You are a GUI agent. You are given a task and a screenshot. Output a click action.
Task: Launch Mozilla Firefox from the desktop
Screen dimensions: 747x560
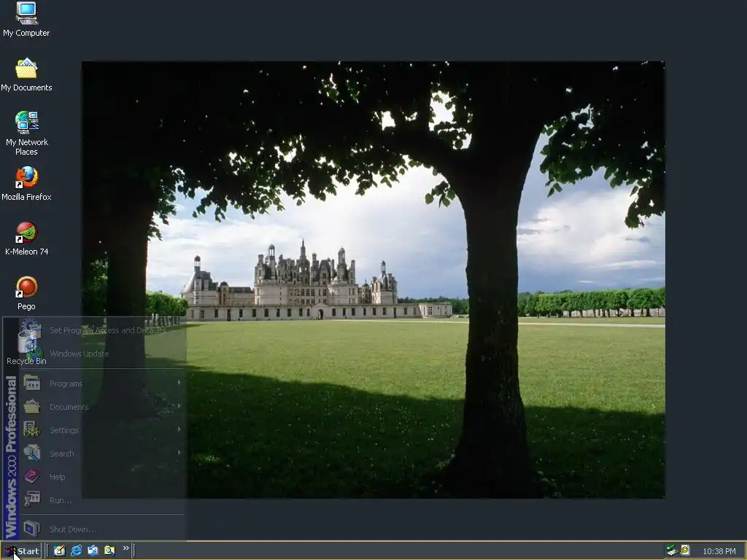click(x=26, y=183)
